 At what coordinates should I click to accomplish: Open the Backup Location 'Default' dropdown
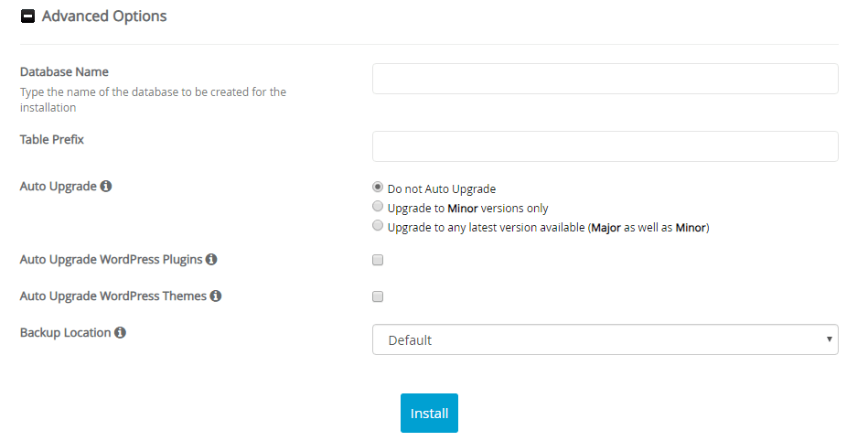pyautogui.click(x=605, y=339)
